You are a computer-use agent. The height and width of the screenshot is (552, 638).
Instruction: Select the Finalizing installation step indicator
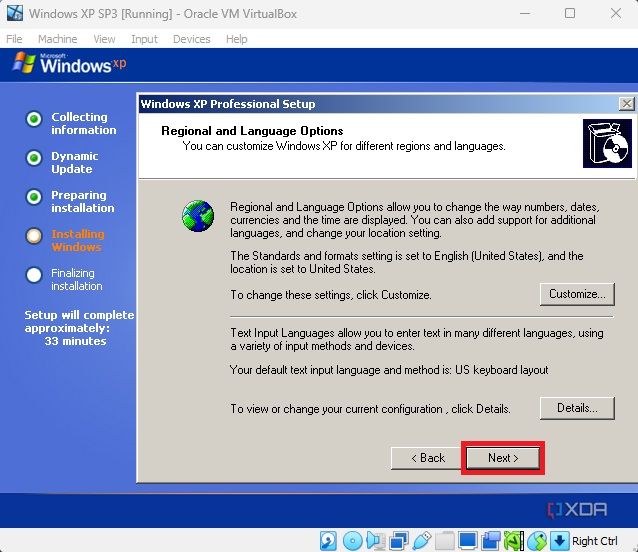pyautogui.click(x=34, y=274)
